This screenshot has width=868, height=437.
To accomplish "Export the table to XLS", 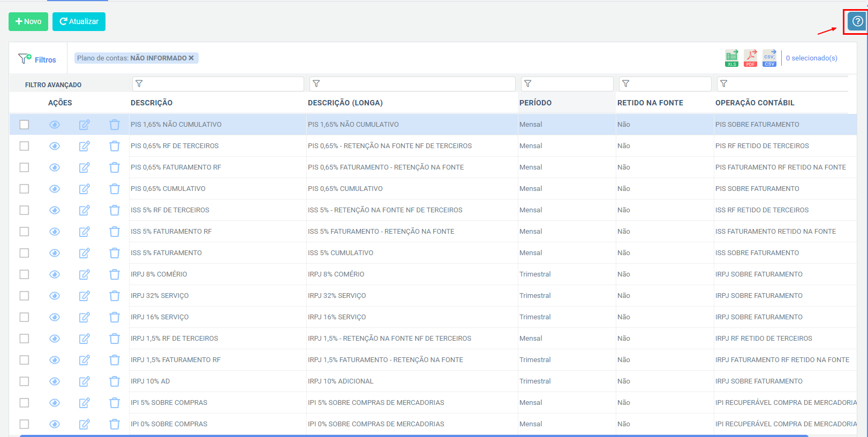I will pyautogui.click(x=731, y=58).
